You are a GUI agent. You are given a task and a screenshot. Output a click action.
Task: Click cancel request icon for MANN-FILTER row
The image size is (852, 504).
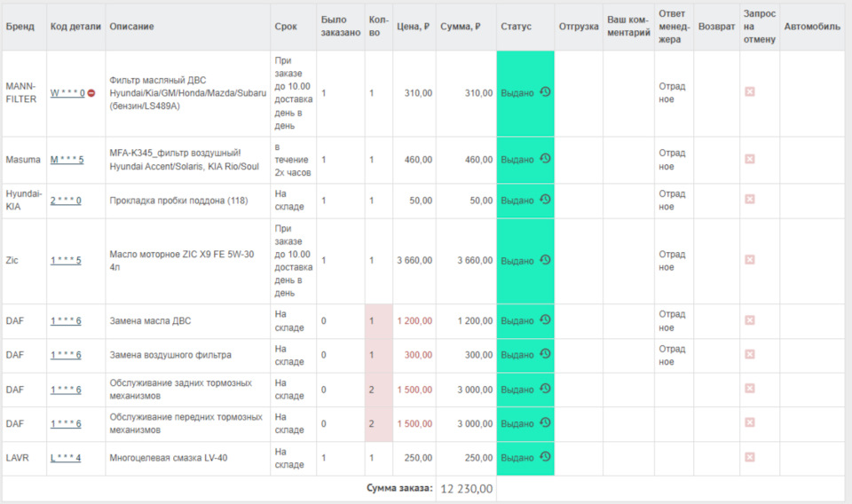(x=750, y=91)
